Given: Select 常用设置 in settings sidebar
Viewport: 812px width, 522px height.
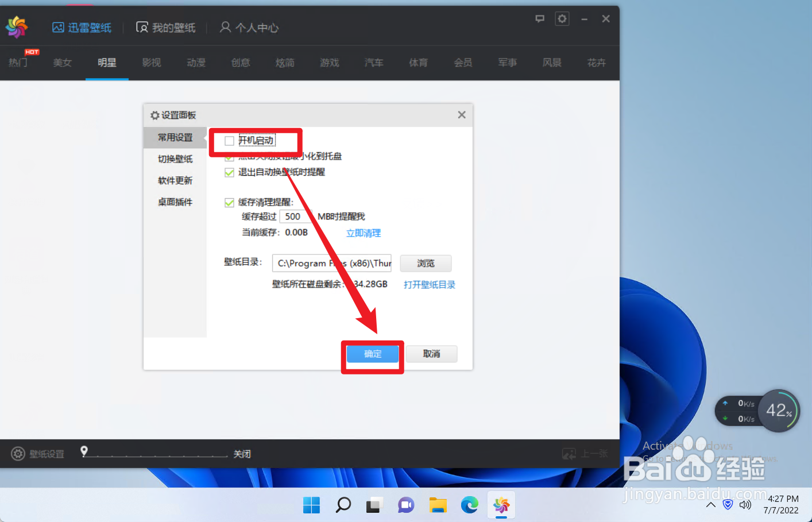Looking at the screenshot, I should pyautogui.click(x=175, y=138).
